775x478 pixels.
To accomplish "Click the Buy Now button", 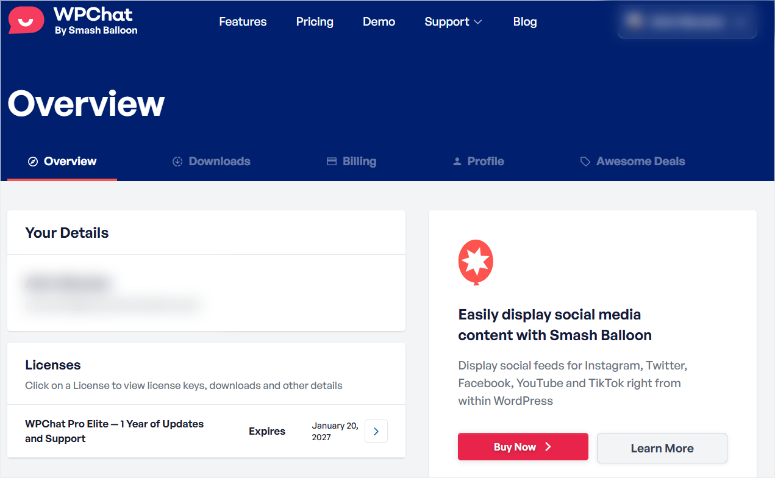I will click(x=523, y=447).
